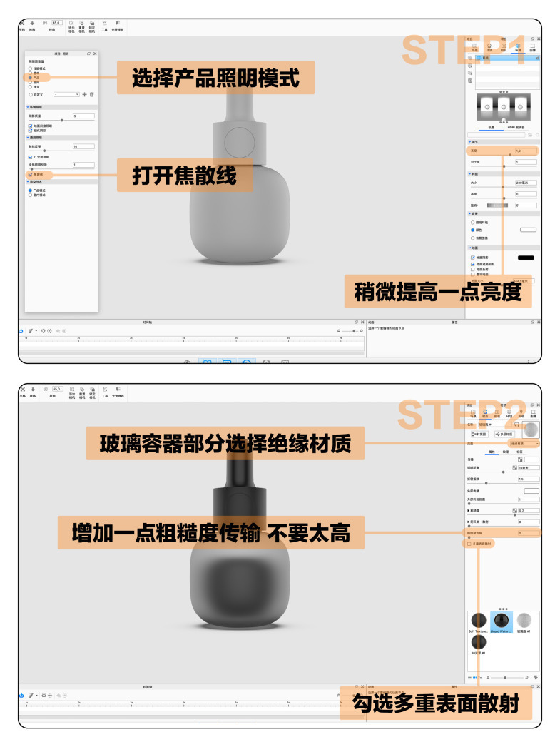
Task: Select the 产品 lighting preset radio button
Action: pyautogui.click(x=30, y=78)
